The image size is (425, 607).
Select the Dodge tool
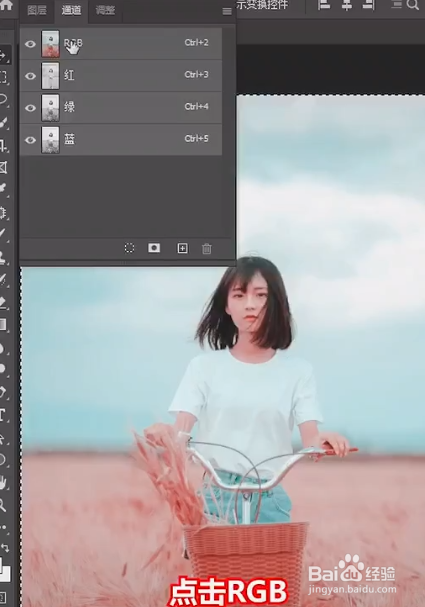2,369
